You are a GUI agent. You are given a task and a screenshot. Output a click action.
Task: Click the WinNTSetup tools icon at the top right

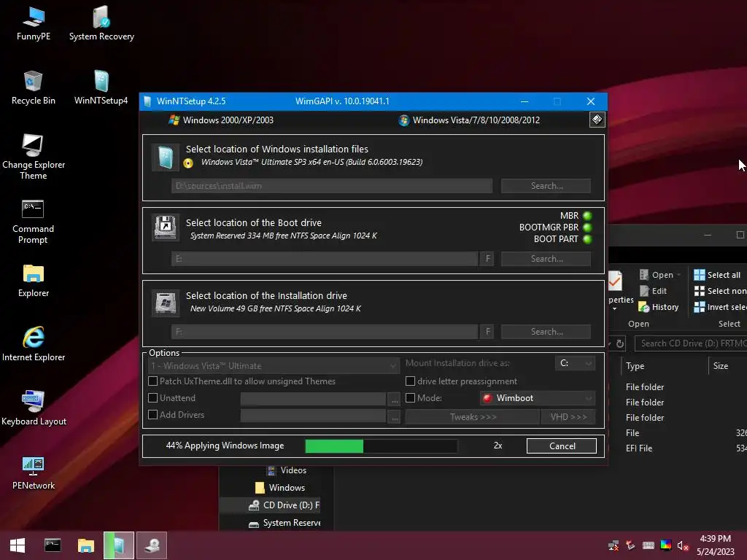click(x=597, y=120)
